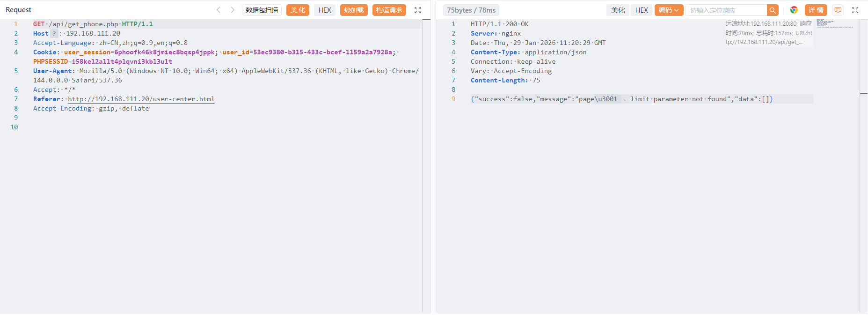Go to previous request with left arrow

click(218, 10)
